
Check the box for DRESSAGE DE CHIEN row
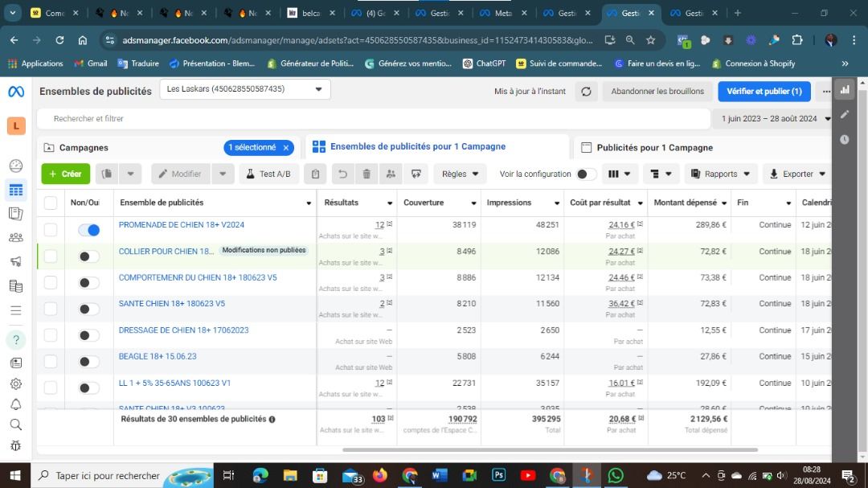tap(51, 335)
